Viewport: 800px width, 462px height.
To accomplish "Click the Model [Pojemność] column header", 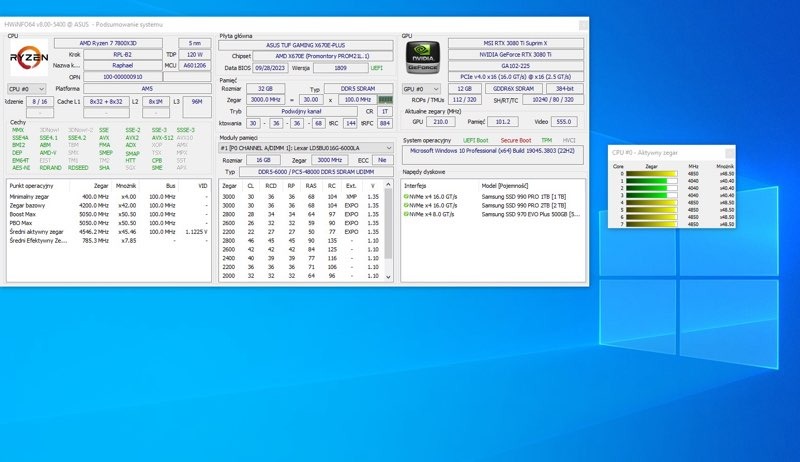I will (x=505, y=186).
